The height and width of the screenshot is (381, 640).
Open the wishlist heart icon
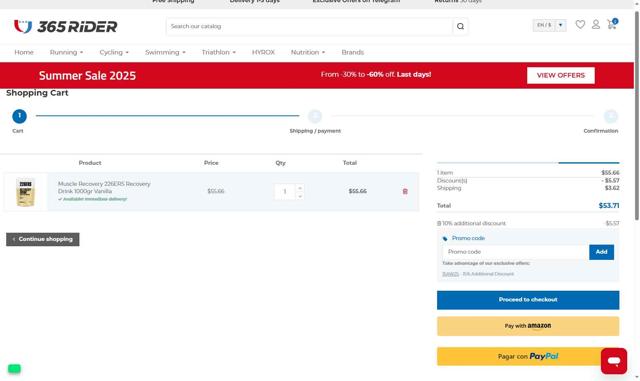pyautogui.click(x=580, y=25)
